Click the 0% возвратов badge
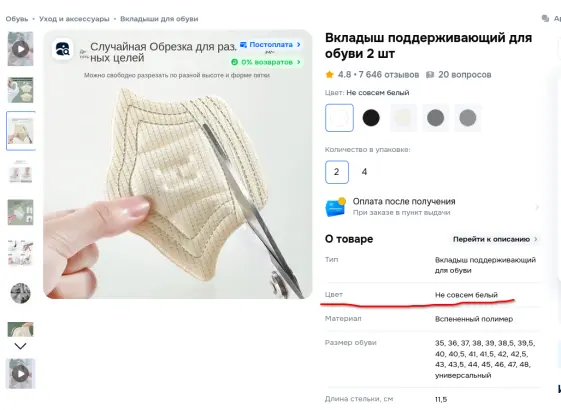Image resolution: width=561 pixels, height=410 pixels. 266,62
